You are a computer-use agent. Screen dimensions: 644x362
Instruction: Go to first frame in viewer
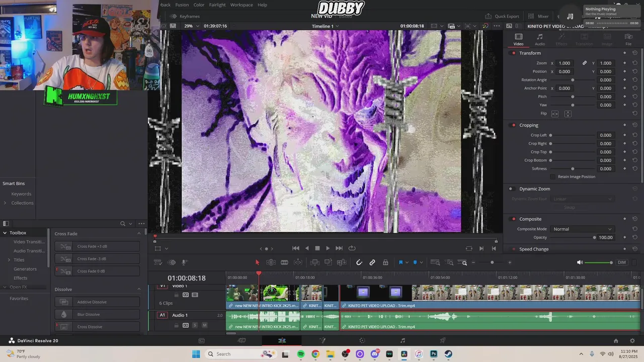pyautogui.click(x=296, y=248)
